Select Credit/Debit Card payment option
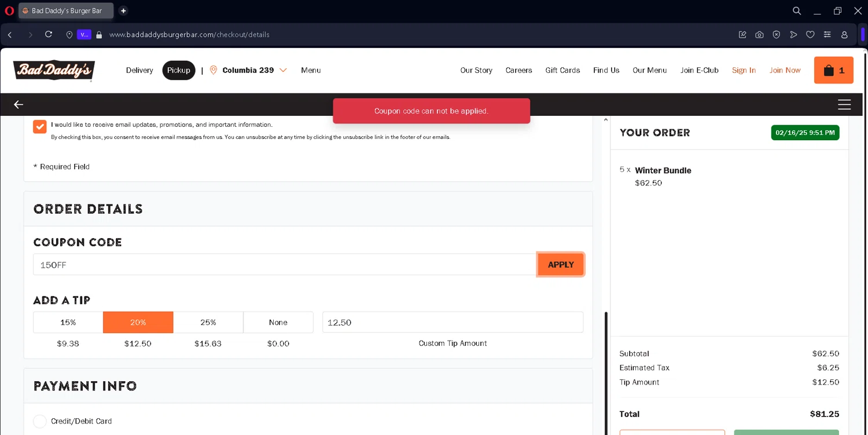The image size is (868, 435). click(x=40, y=421)
